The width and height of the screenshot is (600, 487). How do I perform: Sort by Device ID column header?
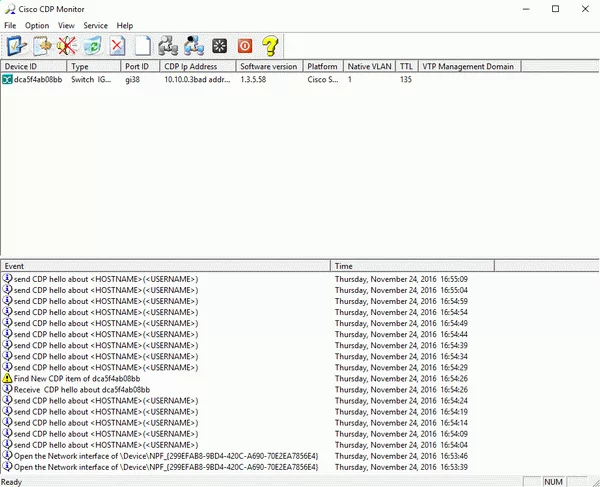[x=34, y=66]
